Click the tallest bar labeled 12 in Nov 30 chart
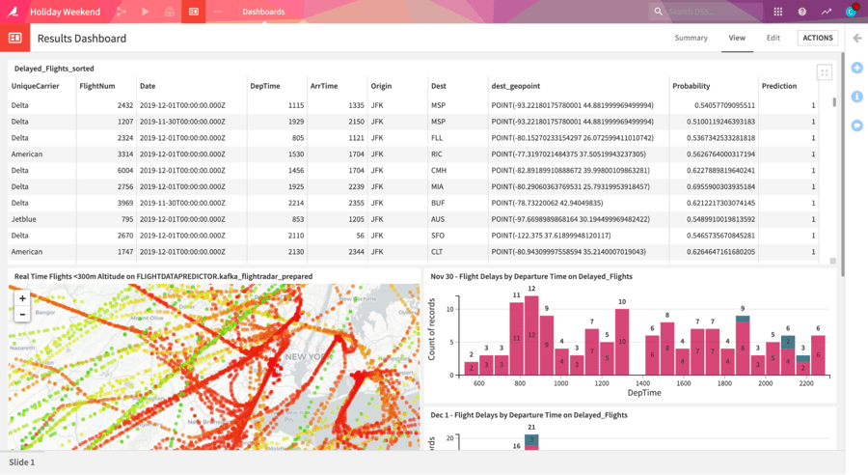 [x=531, y=335]
